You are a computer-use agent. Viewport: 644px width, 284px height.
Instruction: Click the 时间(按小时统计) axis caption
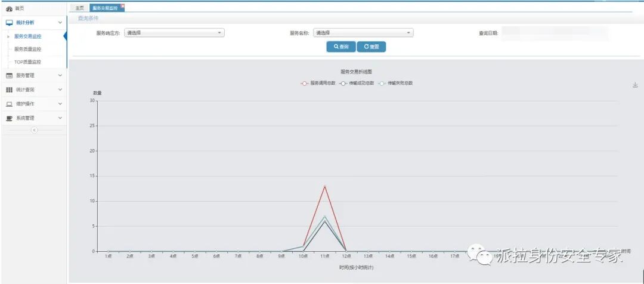(x=356, y=267)
